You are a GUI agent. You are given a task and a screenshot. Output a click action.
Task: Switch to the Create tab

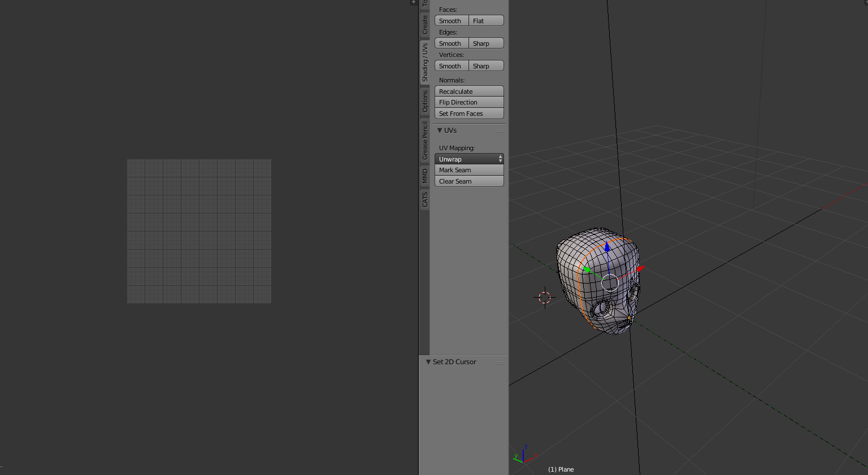coord(424,25)
